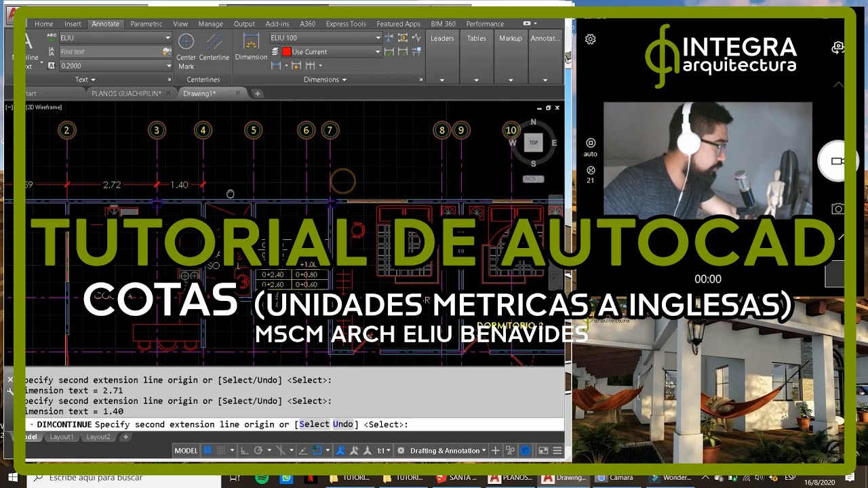
Task: Open Camera app settings gear
Action: click(590, 39)
